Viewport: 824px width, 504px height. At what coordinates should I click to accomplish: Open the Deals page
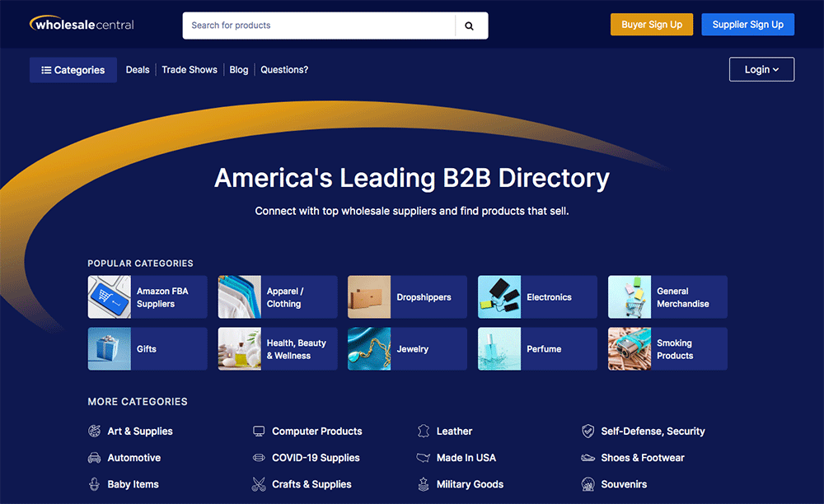coord(138,70)
